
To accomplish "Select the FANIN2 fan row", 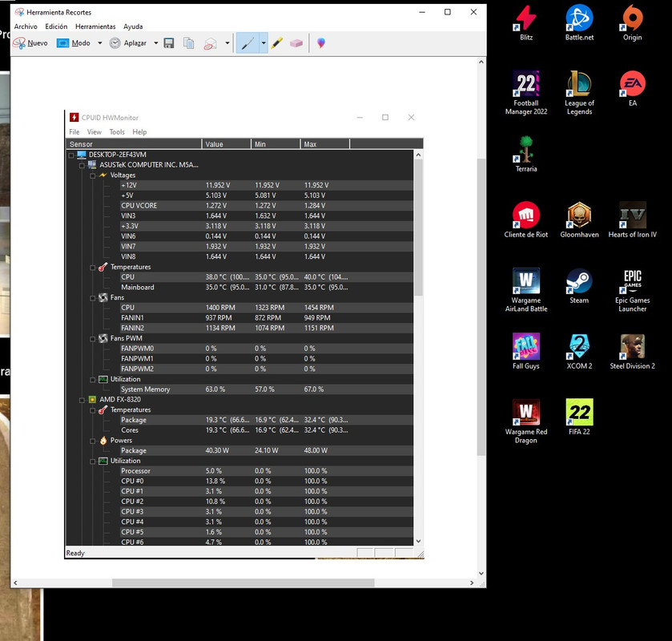I will (267, 328).
